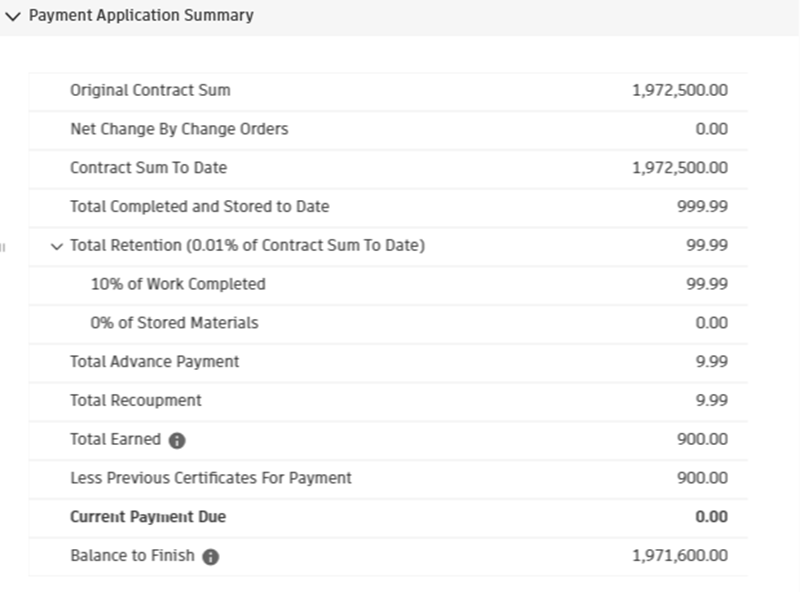This screenshot has width=800, height=592.
Task: Open the Balance to Finish info icon
Action: 210,557
